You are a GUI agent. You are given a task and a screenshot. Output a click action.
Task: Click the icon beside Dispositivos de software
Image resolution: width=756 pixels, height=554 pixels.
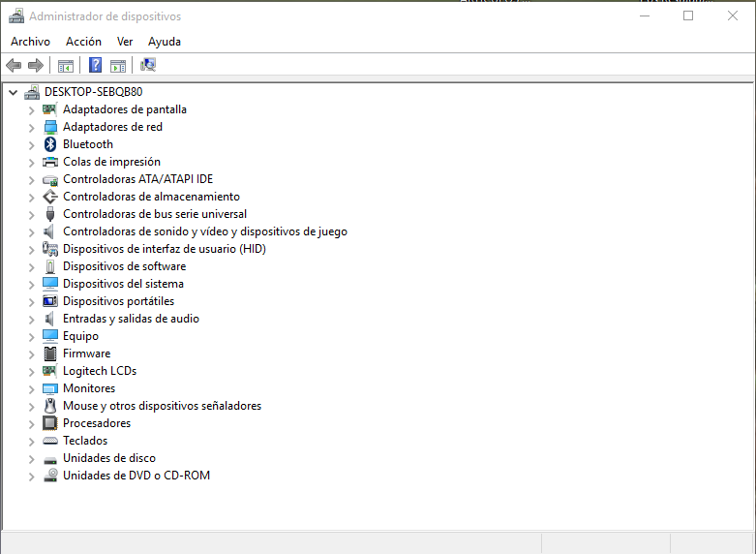point(50,266)
